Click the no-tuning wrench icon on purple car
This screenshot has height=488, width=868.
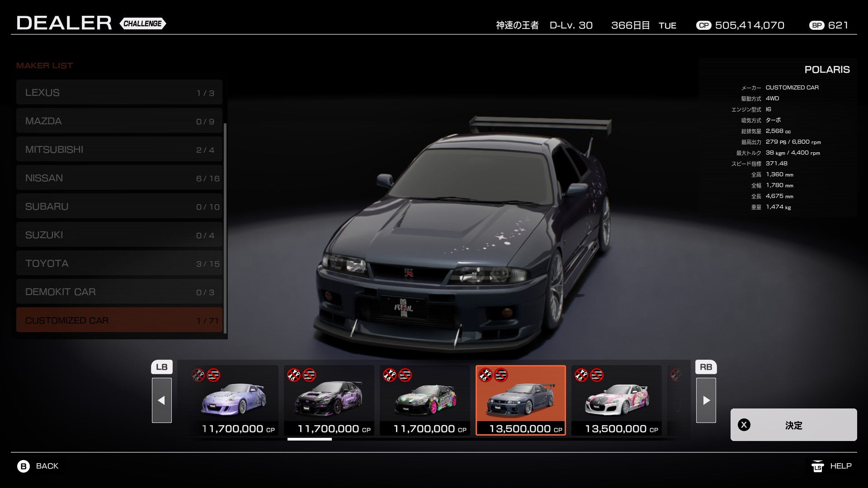tap(198, 375)
